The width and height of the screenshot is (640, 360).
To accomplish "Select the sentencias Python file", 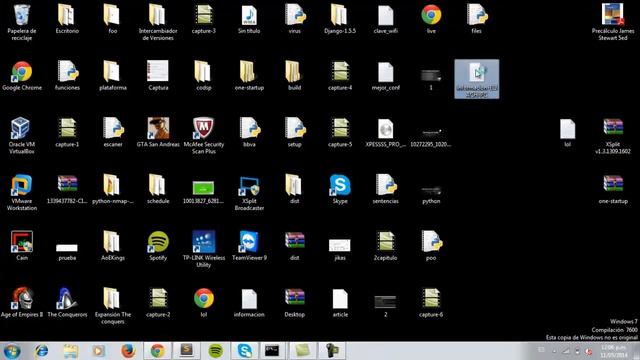I will coord(386,185).
